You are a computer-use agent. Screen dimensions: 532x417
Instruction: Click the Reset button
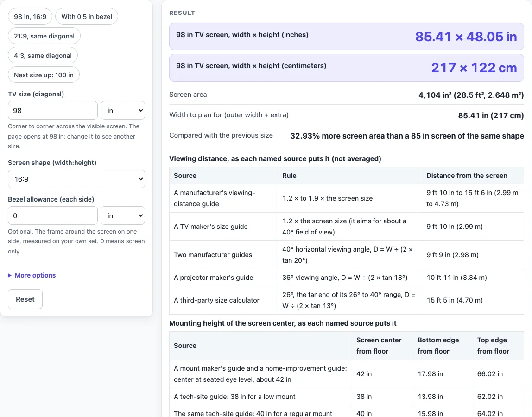pyautogui.click(x=25, y=299)
